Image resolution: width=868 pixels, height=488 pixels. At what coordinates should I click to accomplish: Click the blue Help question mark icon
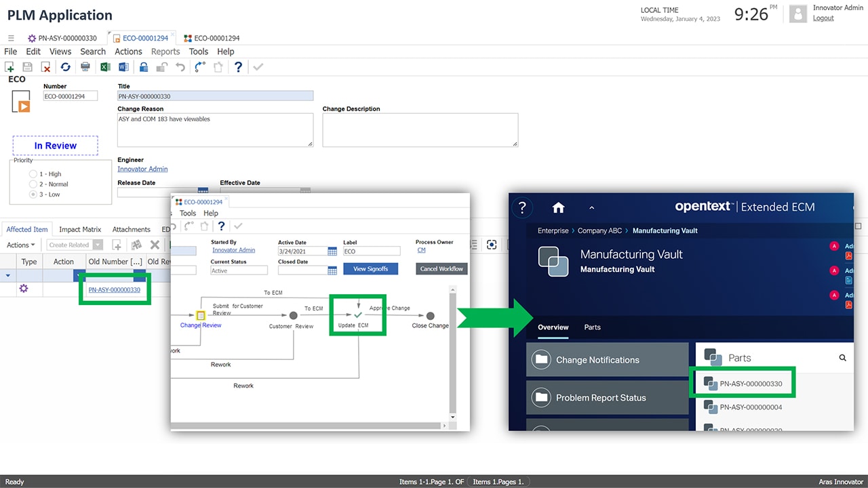[238, 67]
